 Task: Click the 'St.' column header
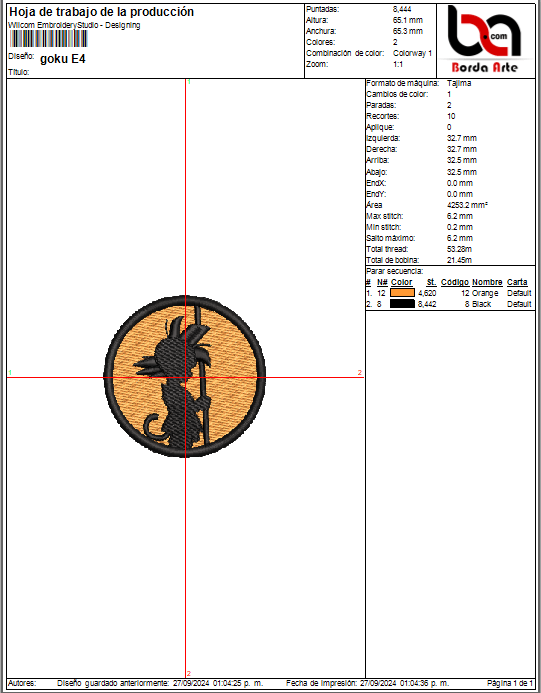(431, 282)
